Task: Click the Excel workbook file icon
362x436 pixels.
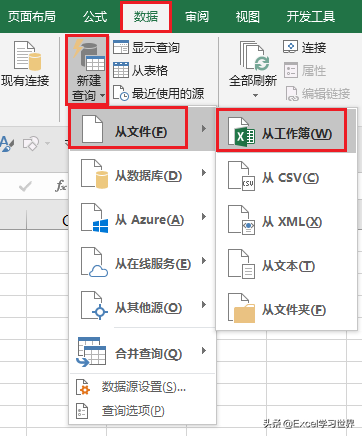Action: (x=241, y=132)
